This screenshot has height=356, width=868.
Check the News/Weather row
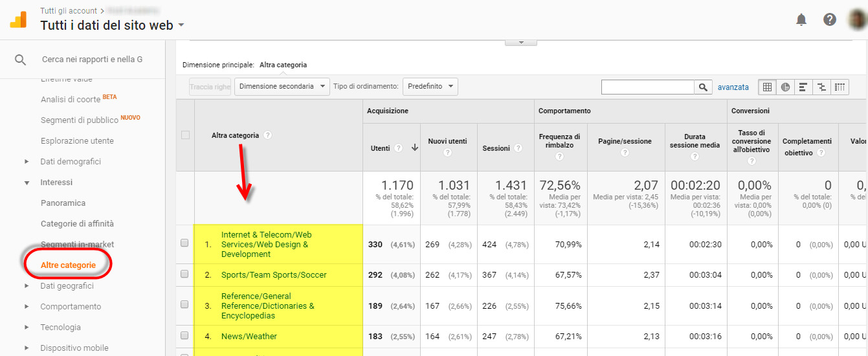pos(184,336)
